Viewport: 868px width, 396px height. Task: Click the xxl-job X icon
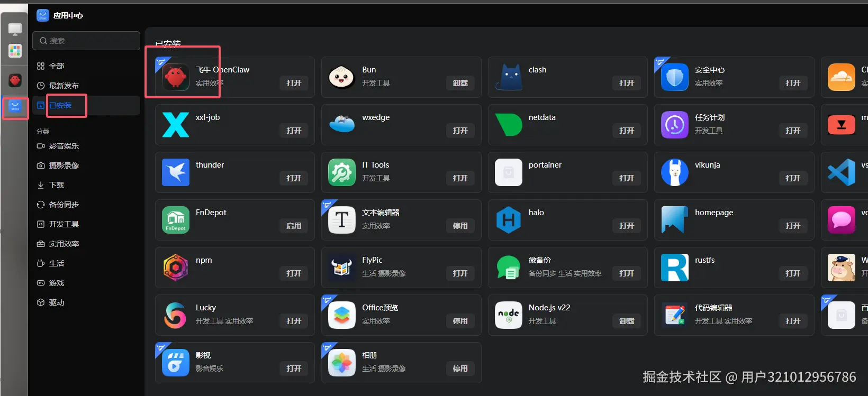click(175, 125)
